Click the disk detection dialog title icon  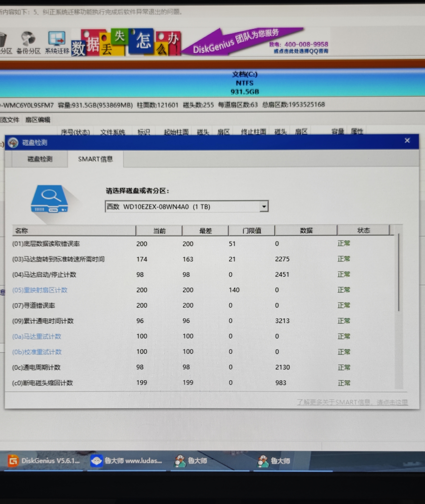pos(13,143)
